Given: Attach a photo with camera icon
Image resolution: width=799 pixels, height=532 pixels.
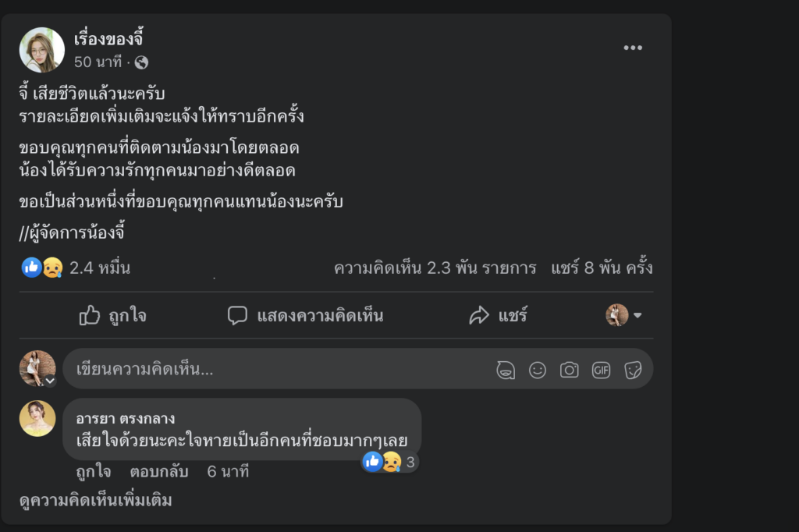Looking at the screenshot, I should coord(570,370).
